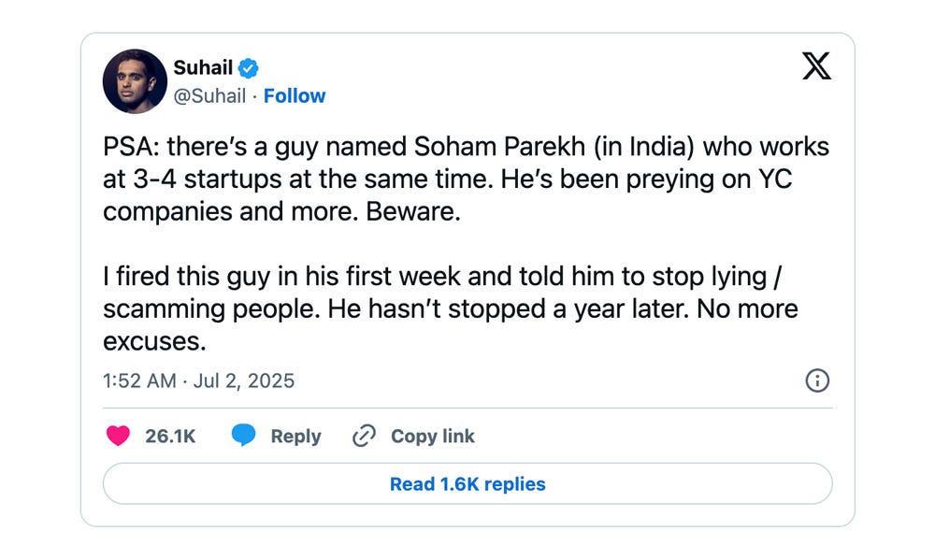Click the pink heart like icon
Screen dimensions: 935x560
[x=118, y=436]
